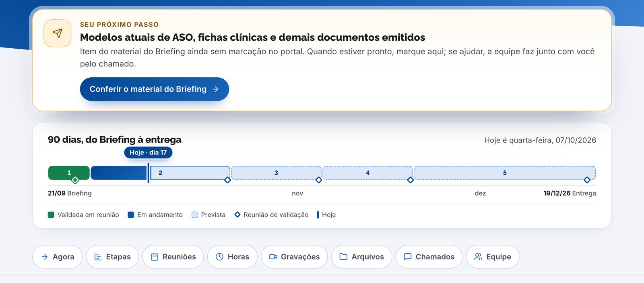This screenshot has width=644, height=283.
Task: Click the calendar icon on Reuniões
Action: 155,257
